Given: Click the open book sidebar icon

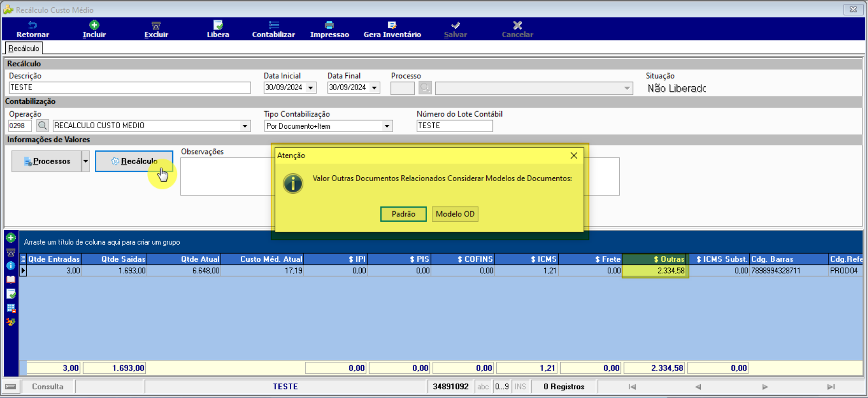Looking at the screenshot, I should [x=11, y=280].
